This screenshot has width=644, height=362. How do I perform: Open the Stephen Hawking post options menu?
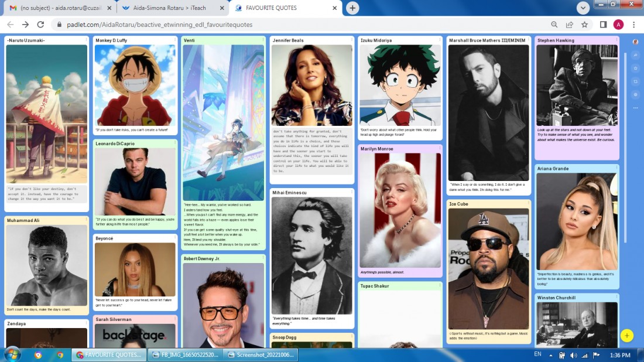pyautogui.click(x=616, y=40)
